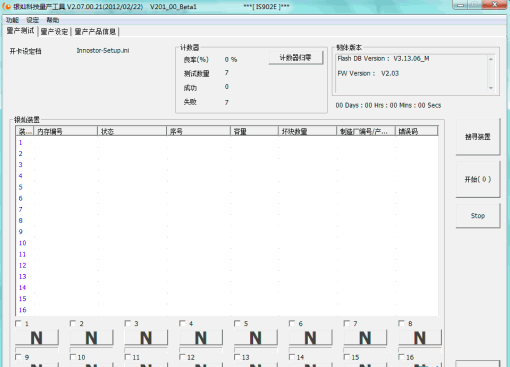Switch to the 量产设定 tab

pyautogui.click(x=54, y=32)
